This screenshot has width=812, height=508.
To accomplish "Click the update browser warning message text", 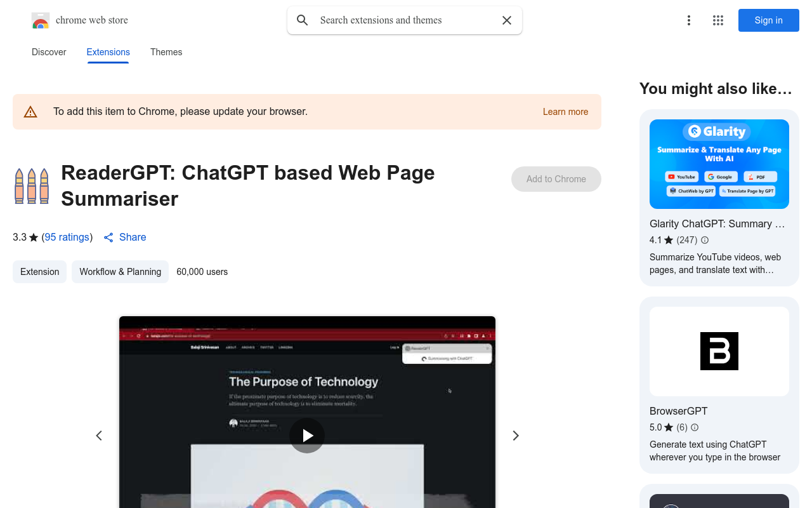I will [180, 112].
